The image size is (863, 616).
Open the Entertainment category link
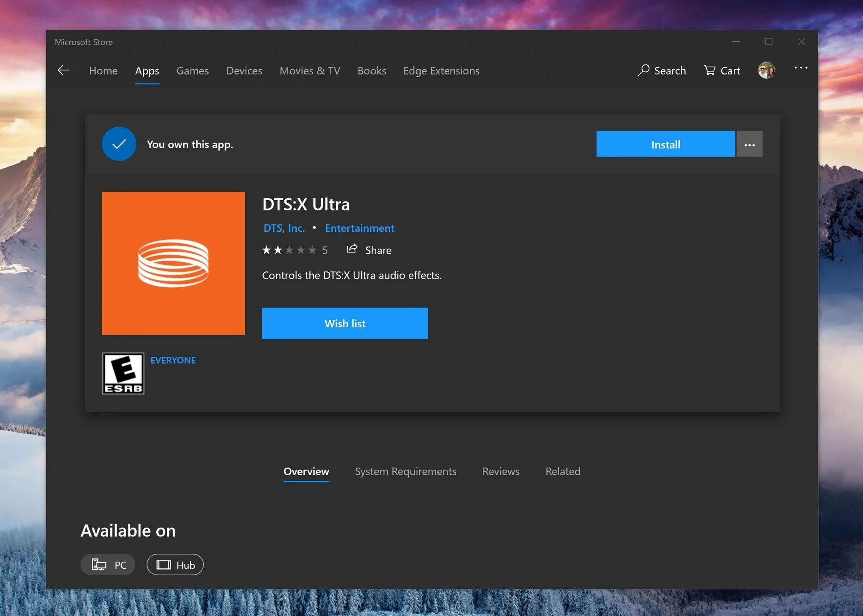coord(359,228)
